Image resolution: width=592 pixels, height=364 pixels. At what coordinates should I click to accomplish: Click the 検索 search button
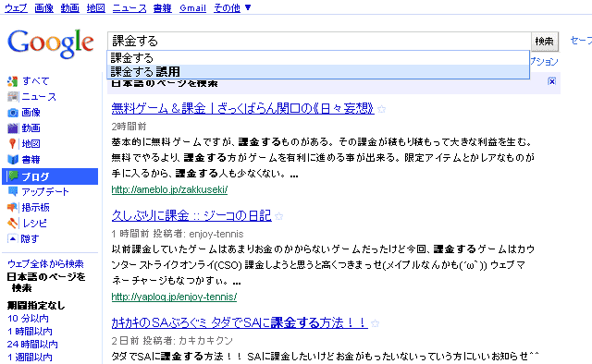(x=545, y=42)
